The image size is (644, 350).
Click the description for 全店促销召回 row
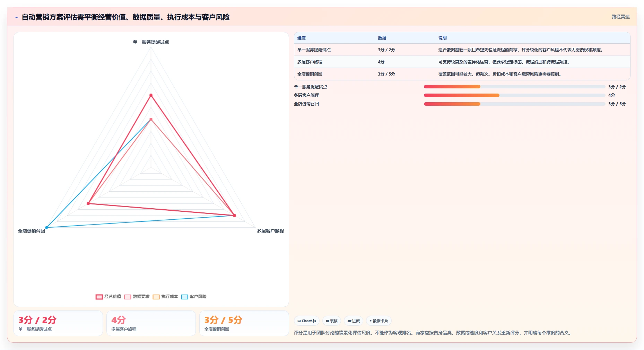coord(500,74)
